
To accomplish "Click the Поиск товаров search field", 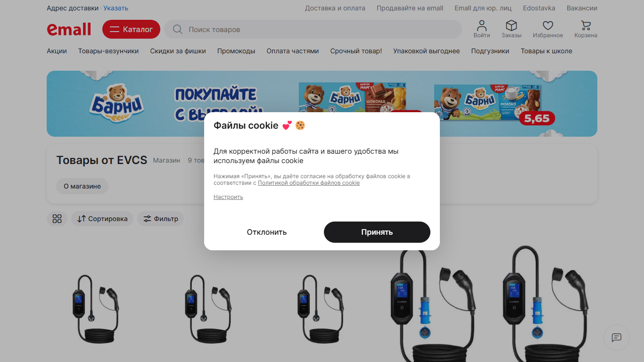I will click(313, 29).
